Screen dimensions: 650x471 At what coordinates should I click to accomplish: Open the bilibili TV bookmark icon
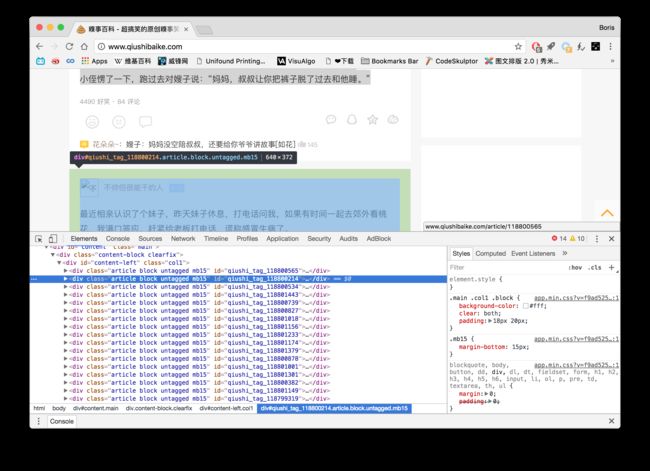tap(40, 61)
